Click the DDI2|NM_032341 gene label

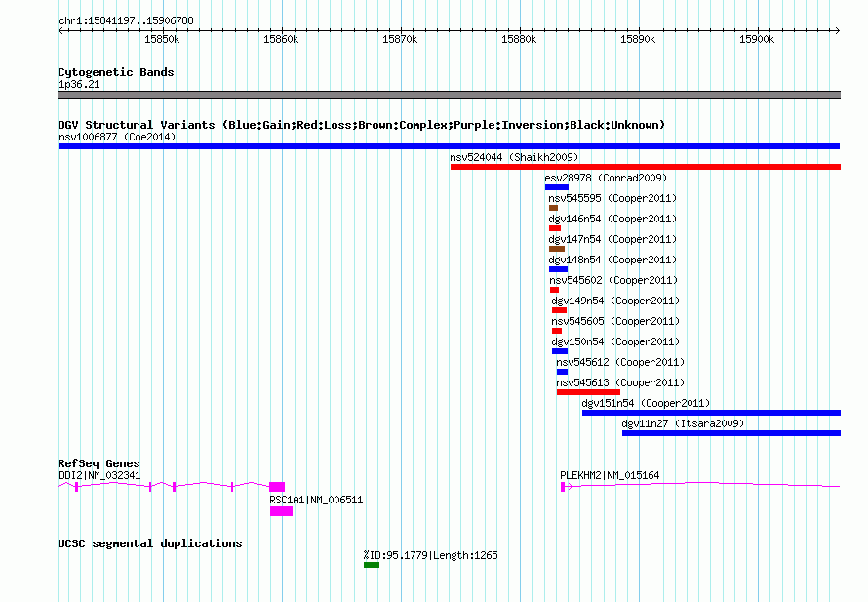pos(99,475)
